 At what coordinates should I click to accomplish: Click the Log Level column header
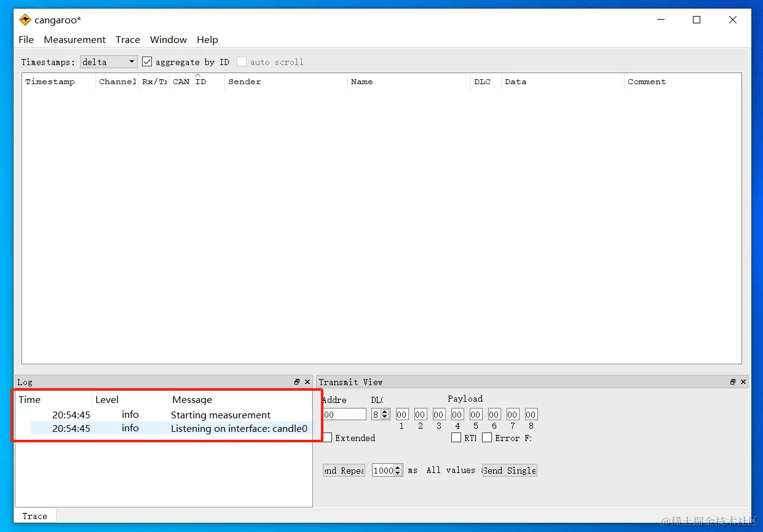130,400
